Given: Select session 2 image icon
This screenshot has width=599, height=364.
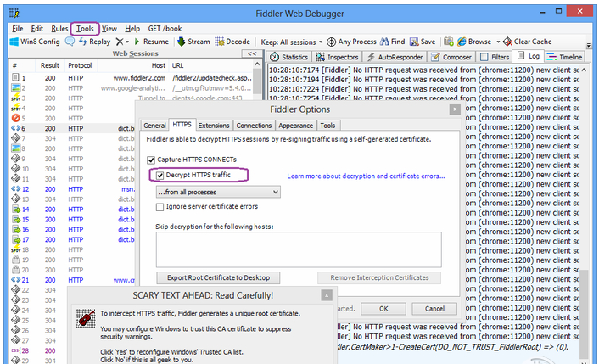Looking at the screenshot, I should (15, 88).
